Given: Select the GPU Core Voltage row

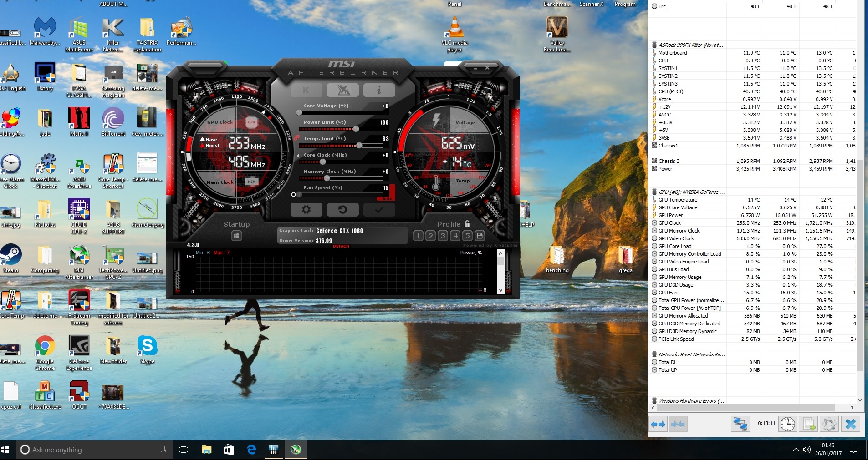Looking at the screenshot, I should tap(753, 207).
